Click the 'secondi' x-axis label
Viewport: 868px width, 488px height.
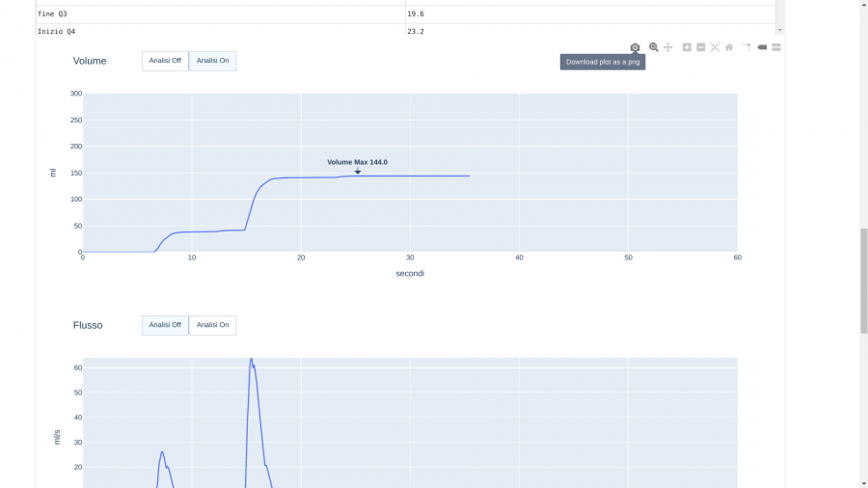click(410, 273)
